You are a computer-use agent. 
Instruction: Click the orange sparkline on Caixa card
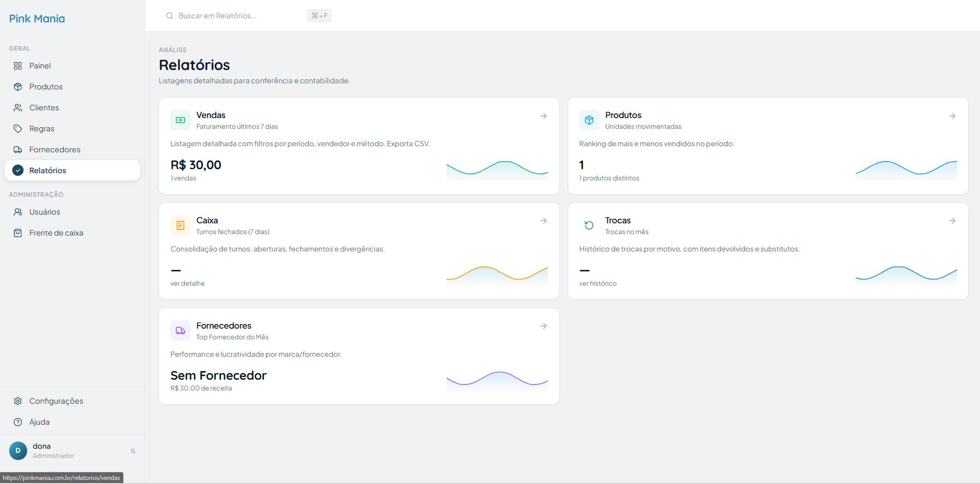(x=497, y=276)
